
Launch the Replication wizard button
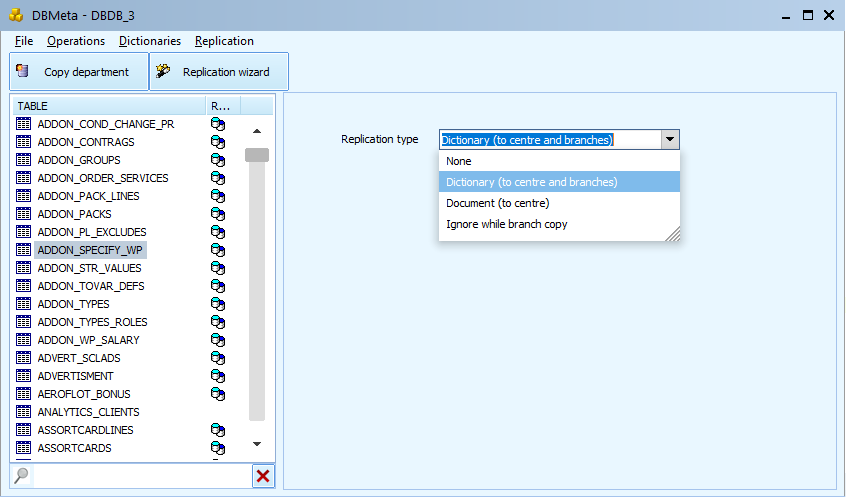219,72
